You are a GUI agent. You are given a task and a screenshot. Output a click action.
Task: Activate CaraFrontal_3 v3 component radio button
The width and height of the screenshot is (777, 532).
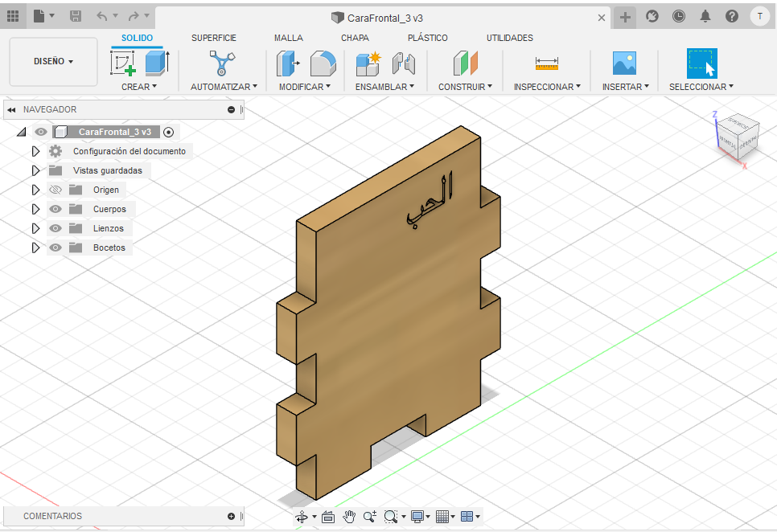click(x=168, y=132)
